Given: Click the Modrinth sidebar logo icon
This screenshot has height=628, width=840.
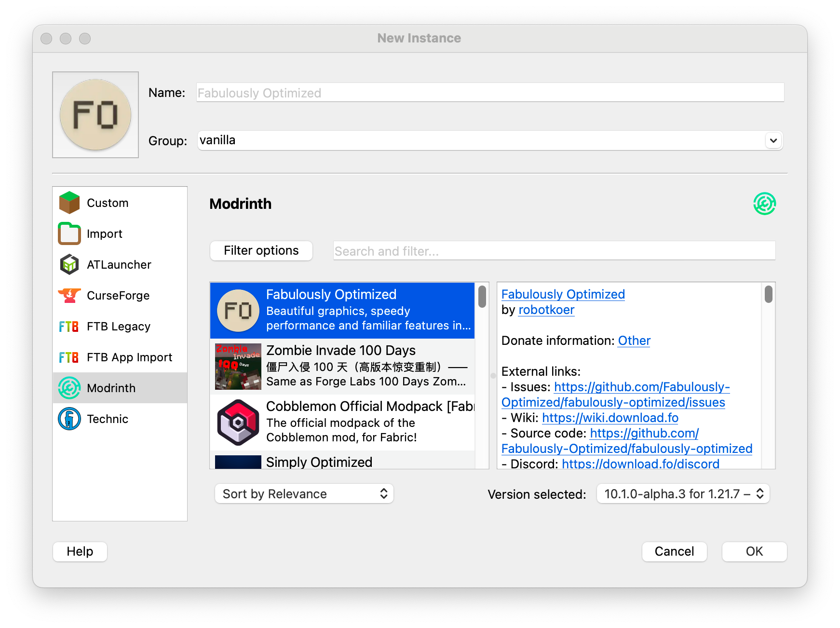Looking at the screenshot, I should [x=69, y=388].
